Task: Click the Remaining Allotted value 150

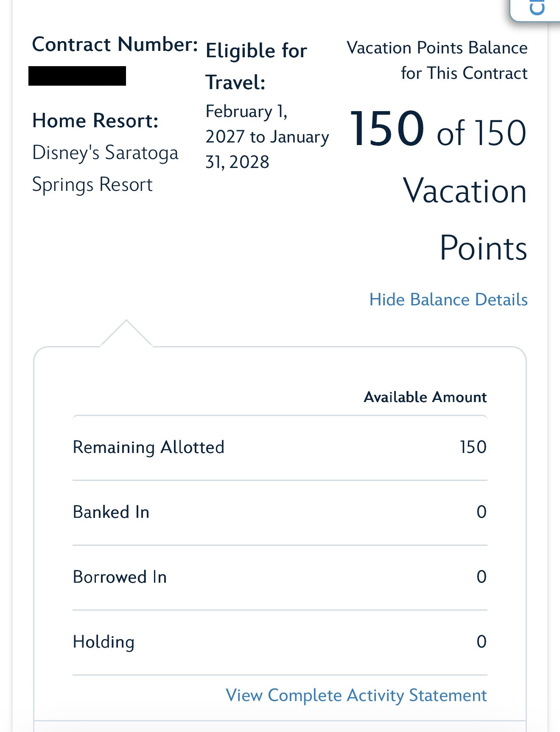Action: (x=473, y=447)
